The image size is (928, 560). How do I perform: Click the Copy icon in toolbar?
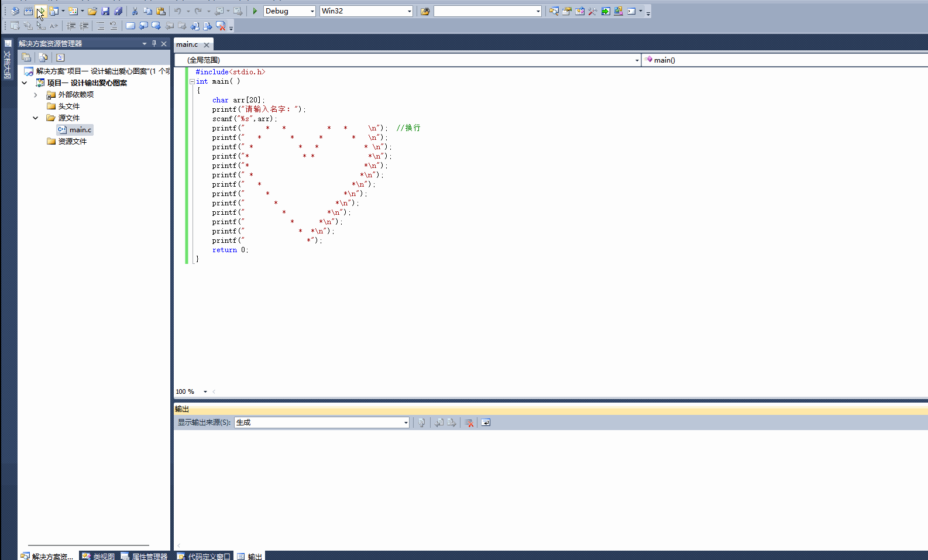[147, 11]
